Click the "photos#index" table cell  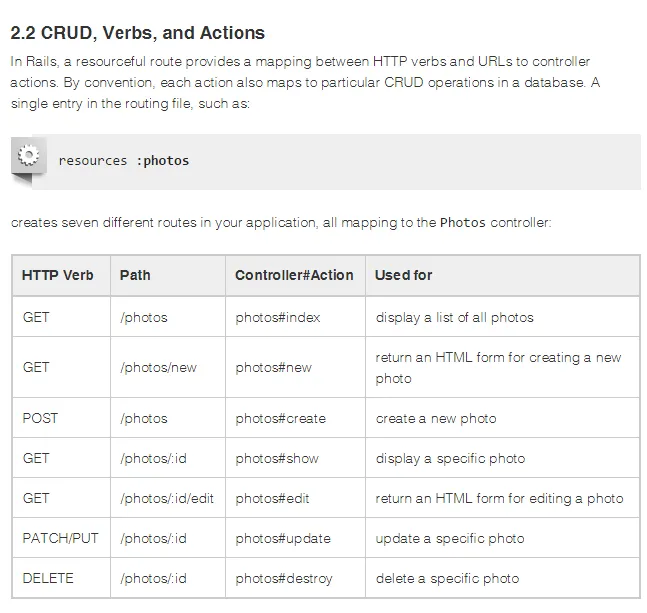coord(278,317)
